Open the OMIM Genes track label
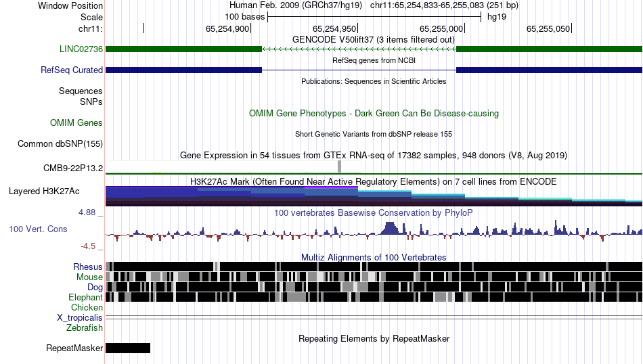Screen dimensions: 643x364 (76, 122)
